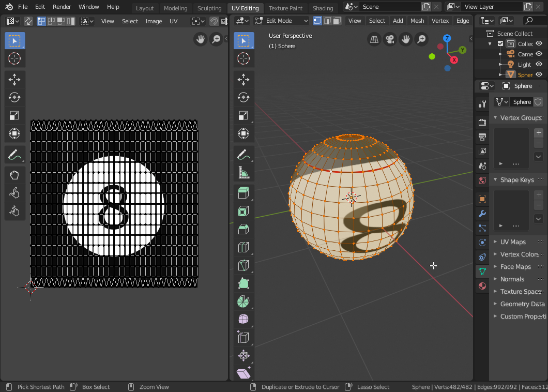Open the Mesh menu in 3D viewport
548x392 pixels.
pyautogui.click(x=417, y=21)
